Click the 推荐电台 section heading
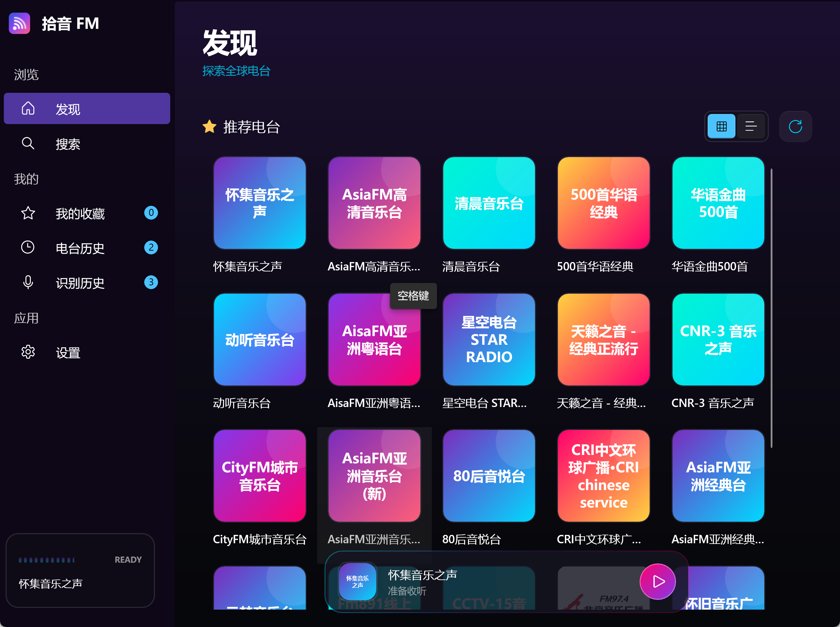Screen dimensions: 840x627 (x=252, y=127)
